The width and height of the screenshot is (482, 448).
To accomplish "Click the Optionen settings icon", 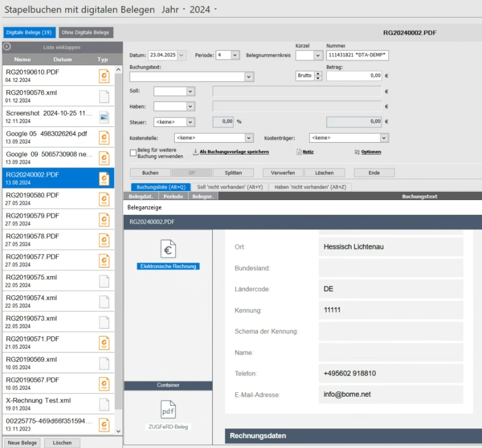I will coord(357,152).
